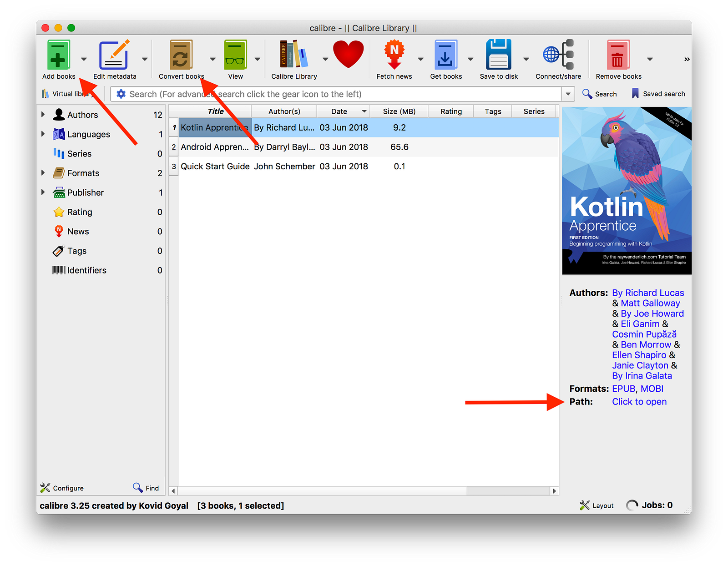Open Save to disk dropdown arrow
The image size is (728, 566).
(x=526, y=59)
